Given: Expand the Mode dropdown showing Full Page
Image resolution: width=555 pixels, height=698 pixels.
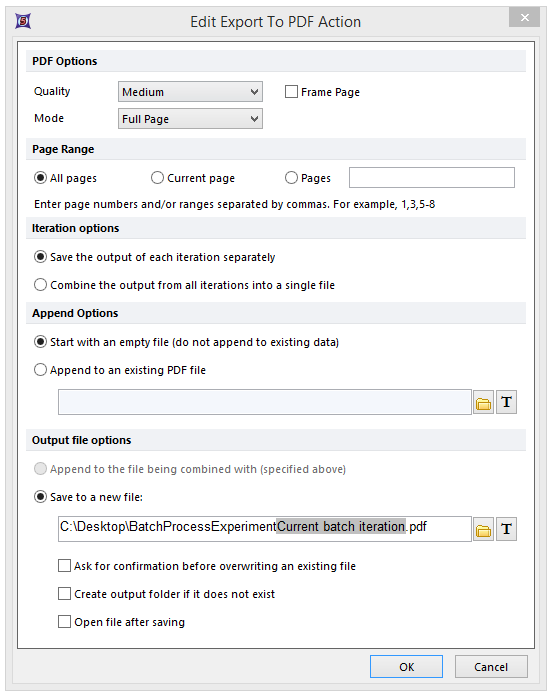Looking at the screenshot, I should [190, 119].
